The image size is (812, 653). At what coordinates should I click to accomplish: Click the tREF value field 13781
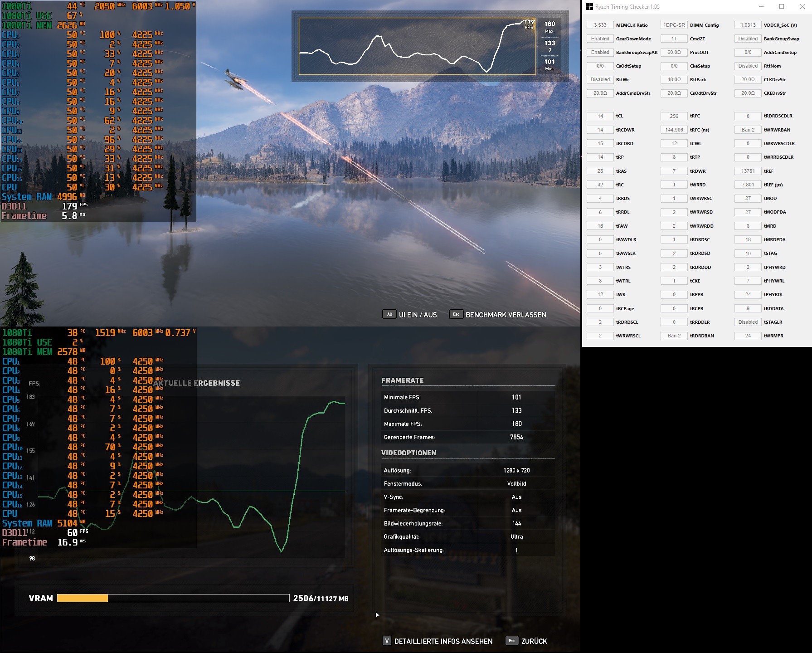(x=748, y=171)
